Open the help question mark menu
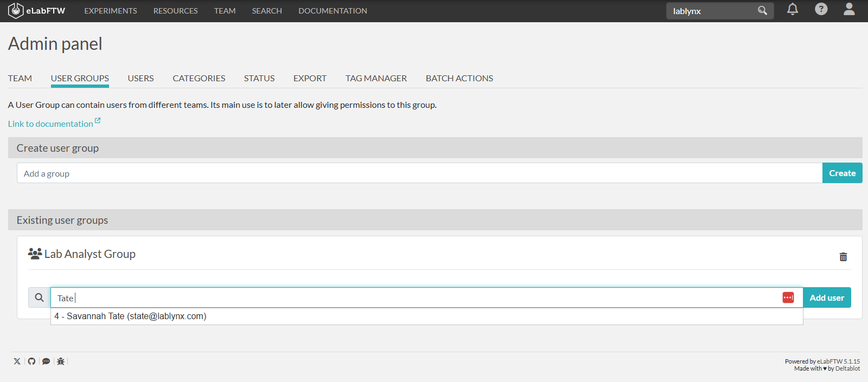 821,9
